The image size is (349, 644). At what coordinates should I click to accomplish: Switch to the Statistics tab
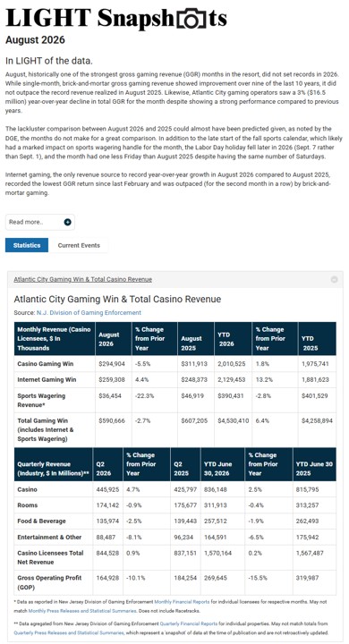point(27,245)
